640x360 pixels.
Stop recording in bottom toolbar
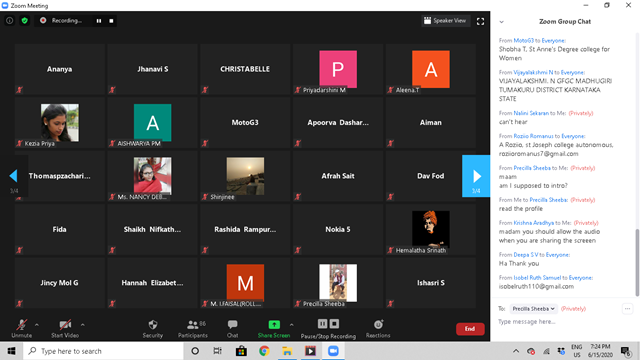[334, 324]
